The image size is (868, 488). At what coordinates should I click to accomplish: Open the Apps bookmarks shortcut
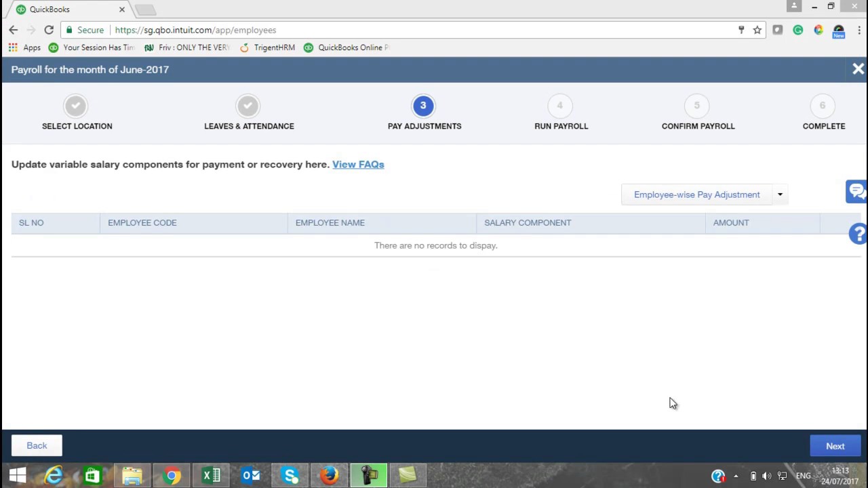pos(25,47)
